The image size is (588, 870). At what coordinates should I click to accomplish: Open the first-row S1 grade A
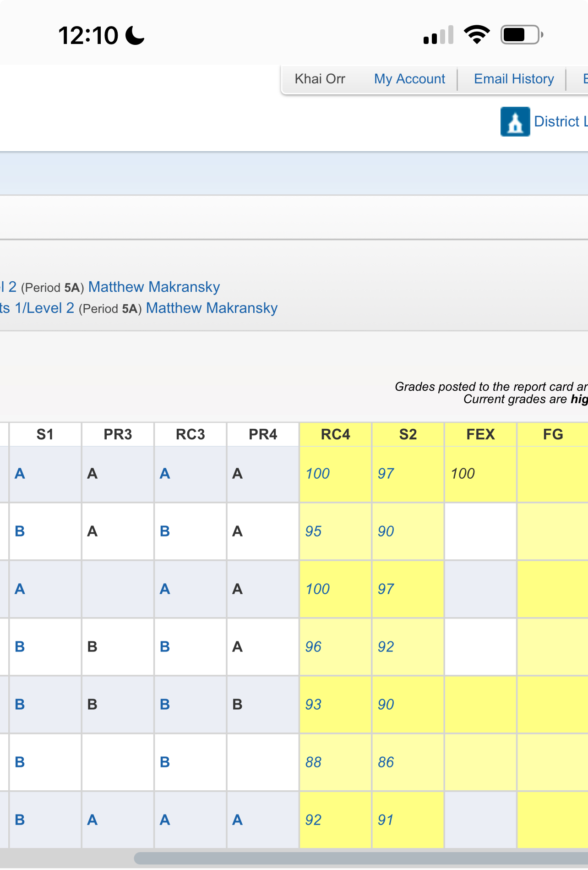click(20, 474)
